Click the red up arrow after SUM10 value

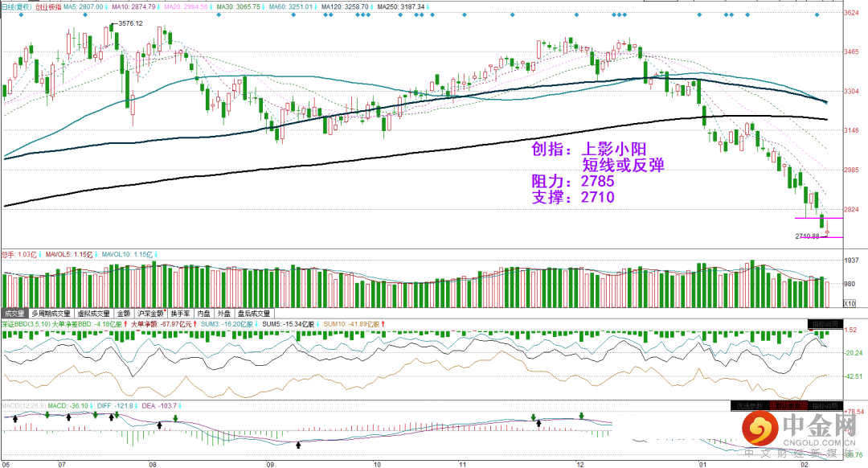tap(383, 324)
